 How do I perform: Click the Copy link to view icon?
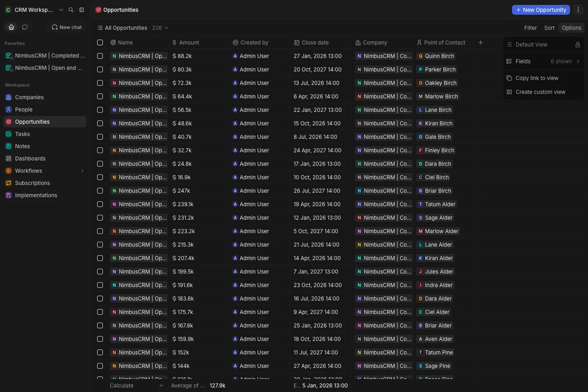[x=509, y=78]
